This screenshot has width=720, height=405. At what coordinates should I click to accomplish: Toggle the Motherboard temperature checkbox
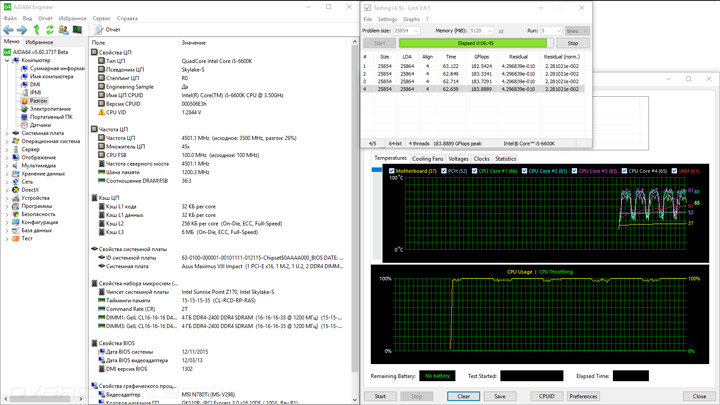(x=391, y=171)
